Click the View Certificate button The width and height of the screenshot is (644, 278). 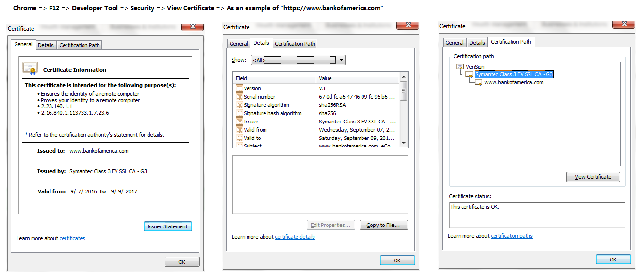593,177
